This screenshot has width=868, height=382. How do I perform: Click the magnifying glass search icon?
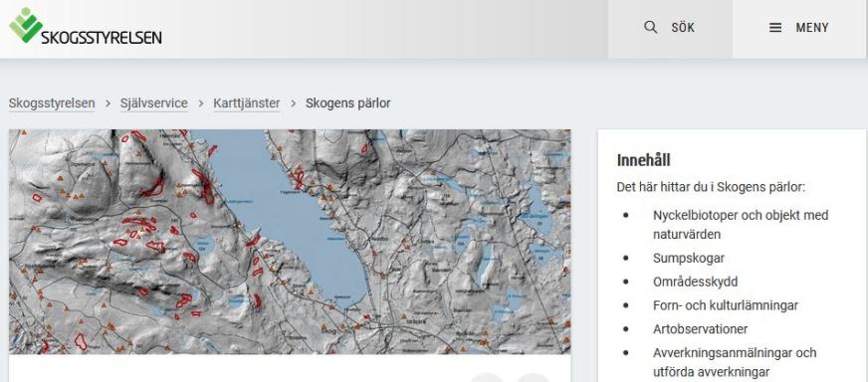[x=650, y=27]
